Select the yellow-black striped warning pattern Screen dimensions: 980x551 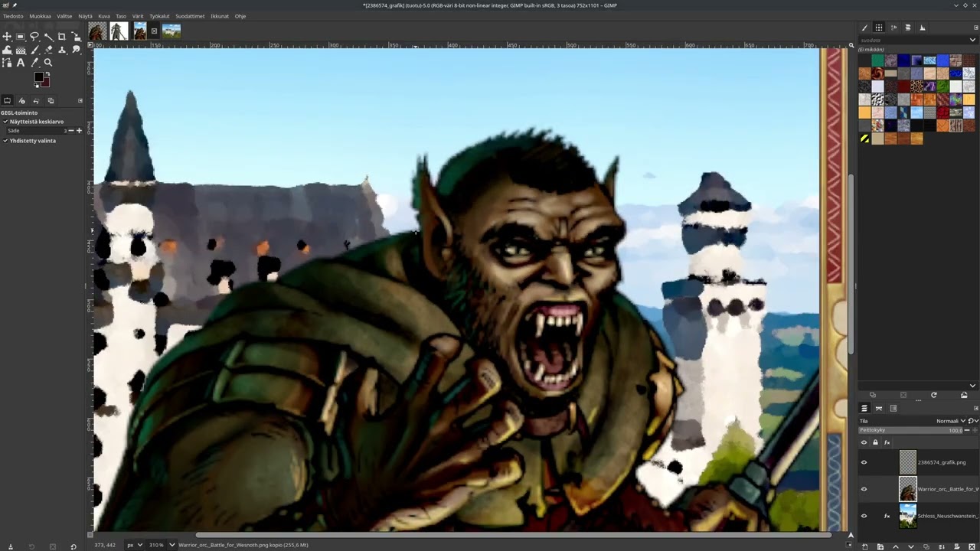[x=864, y=139]
